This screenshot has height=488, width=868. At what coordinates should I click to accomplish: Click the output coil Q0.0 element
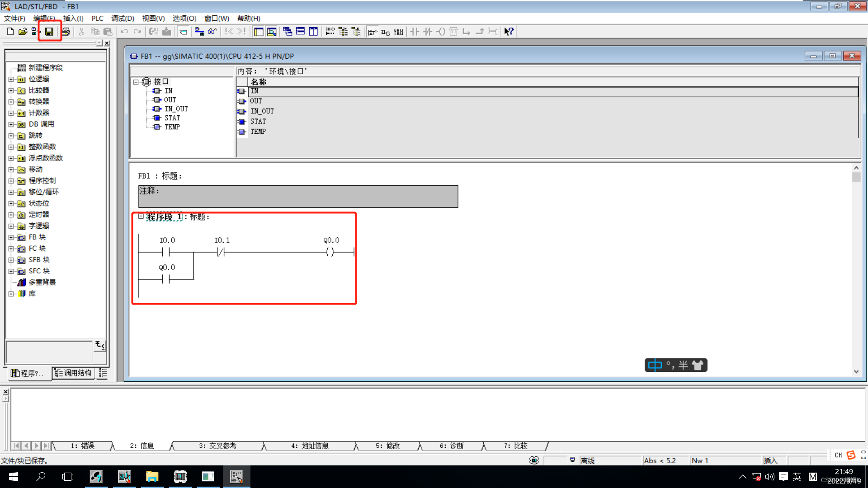click(331, 250)
